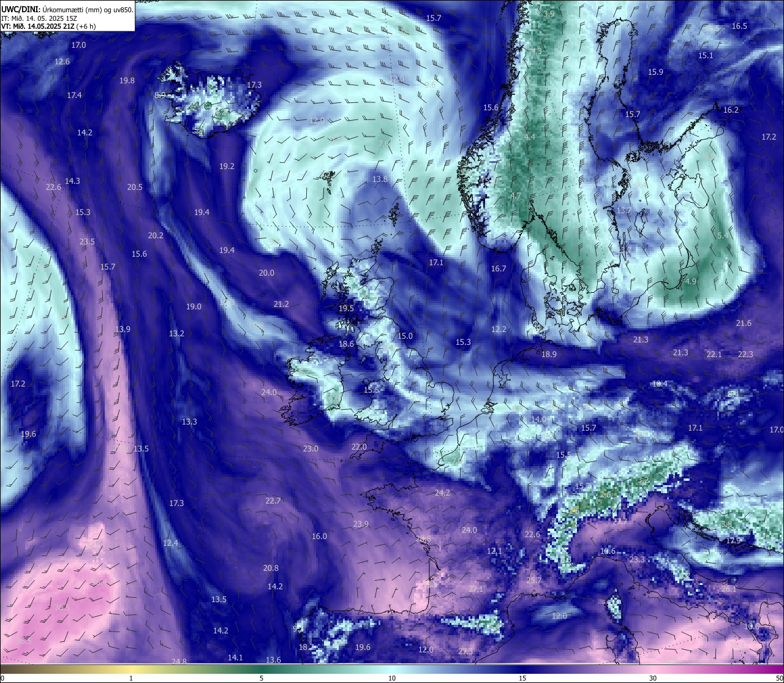The height and width of the screenshot is (683, 784).
Task: Click the map value 14.1
Action: point(235,657)
